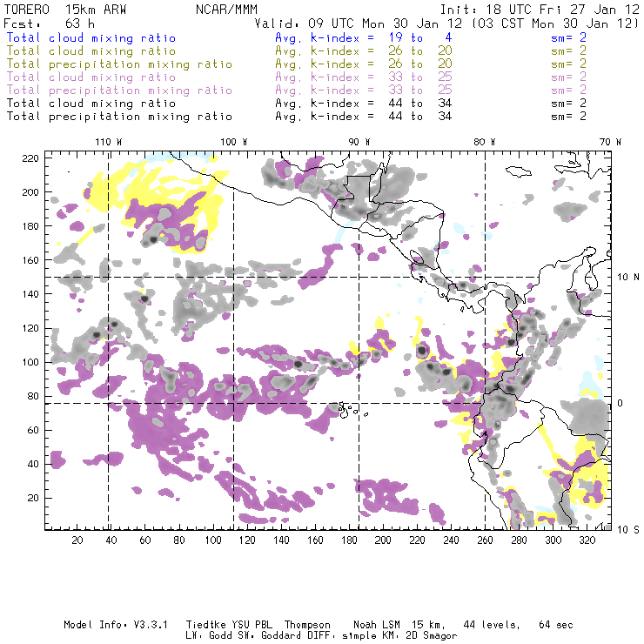The width and height of the screenshot is (644, 644).
Task: Click the '320' tick on the horizontal axis
Action: [587, 540]
